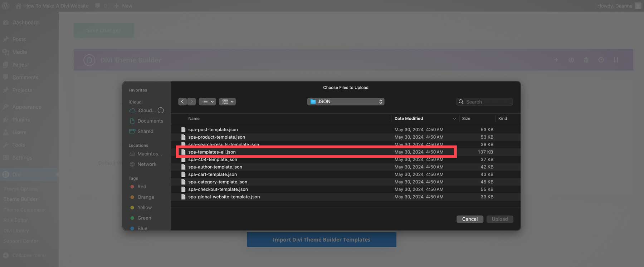Open the Shared folder in sidebar
Image resolution: width=644 pixels, height=267 pixels.
pyautogui.click(x=145, y=132)
